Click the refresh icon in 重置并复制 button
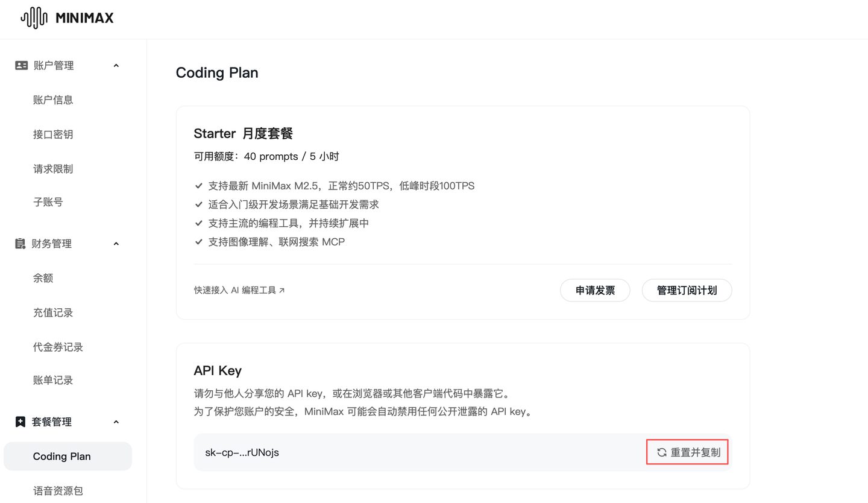This screenshot has width=868, height=503. click(x=661, y=451)
